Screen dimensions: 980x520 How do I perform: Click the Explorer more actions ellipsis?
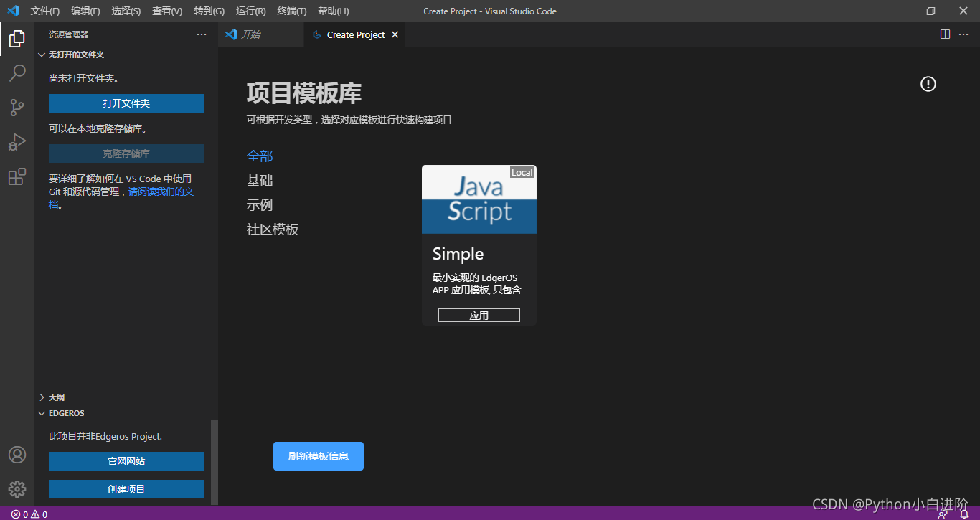pyautogui.click(x=202, y=34)
